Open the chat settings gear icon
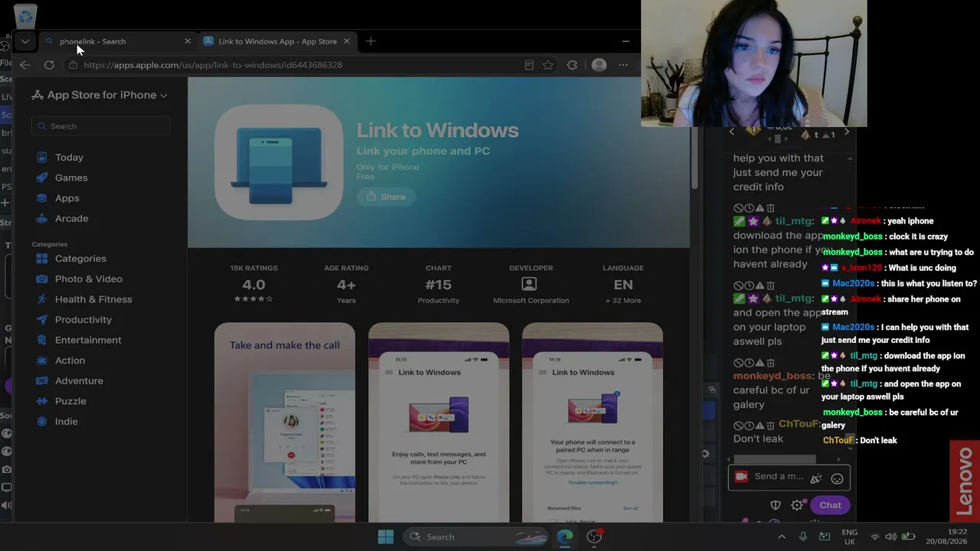 tap(797, 505)
